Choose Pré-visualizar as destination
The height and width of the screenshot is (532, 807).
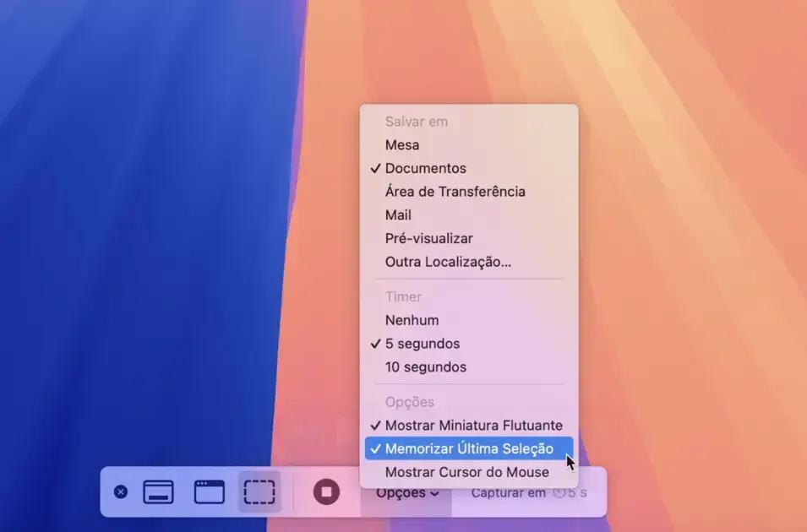(469, 239)
